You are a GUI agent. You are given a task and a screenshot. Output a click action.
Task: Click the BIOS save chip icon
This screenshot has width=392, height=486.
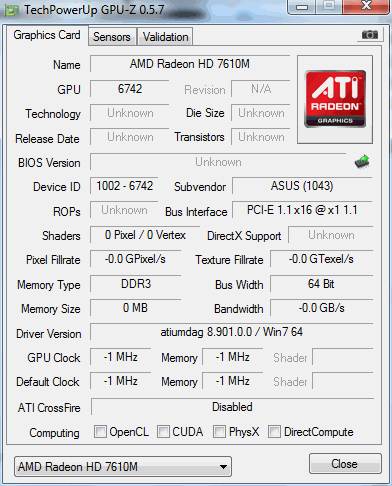pyautogui.click(x=362, y=162)
